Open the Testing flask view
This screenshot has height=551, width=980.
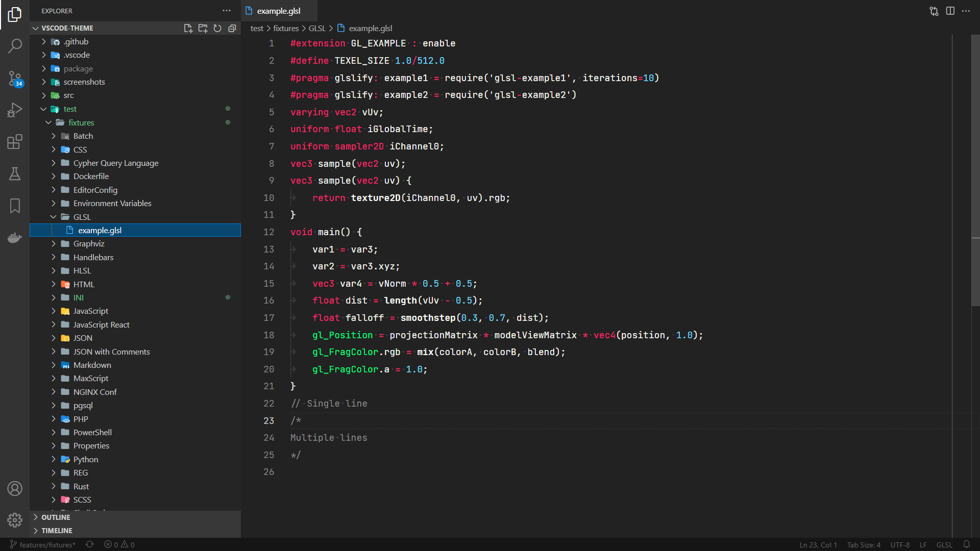15,174
